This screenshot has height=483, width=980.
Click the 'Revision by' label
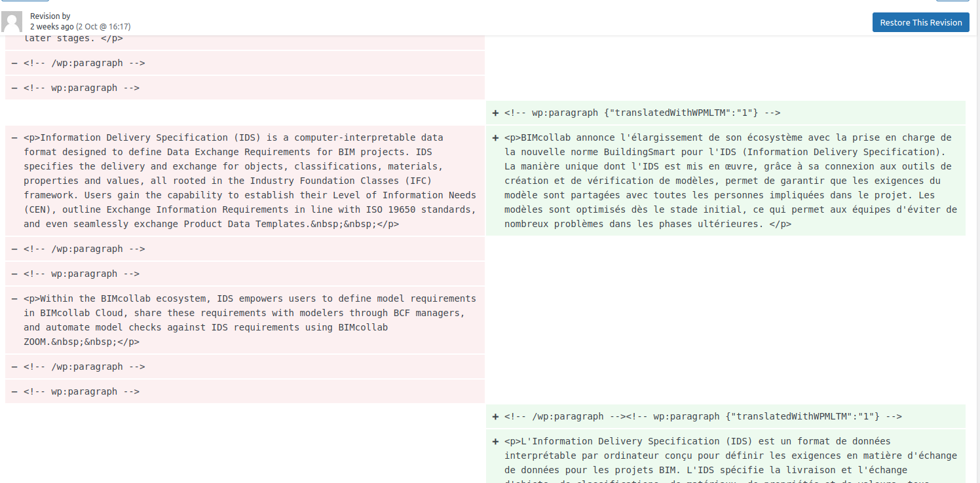50,16
